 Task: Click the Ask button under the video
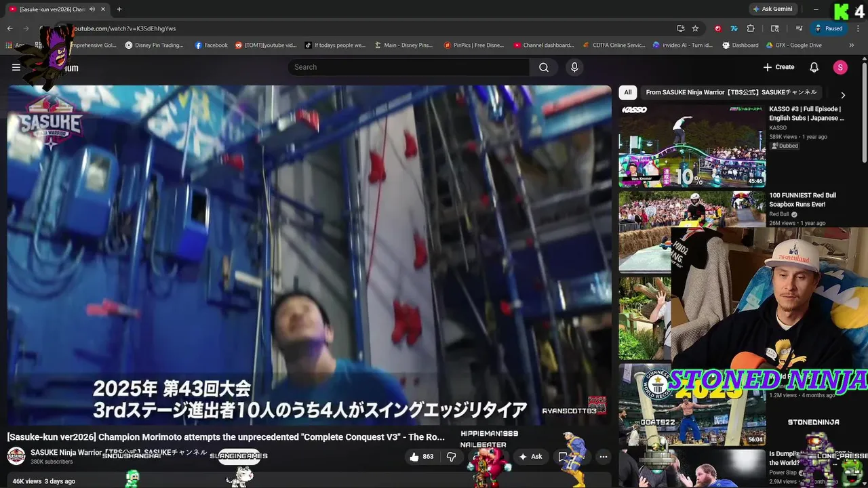[x=530, y=457]
